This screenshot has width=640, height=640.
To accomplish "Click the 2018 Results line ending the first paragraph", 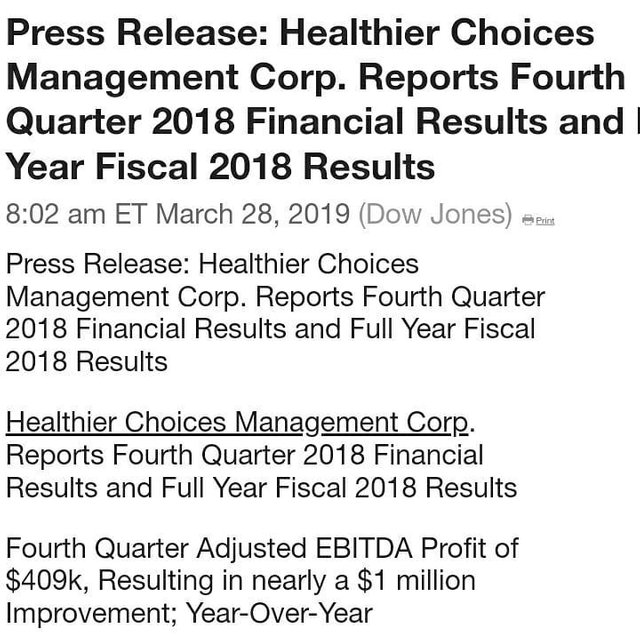I will pyautogui.click(x=87, y=361).
